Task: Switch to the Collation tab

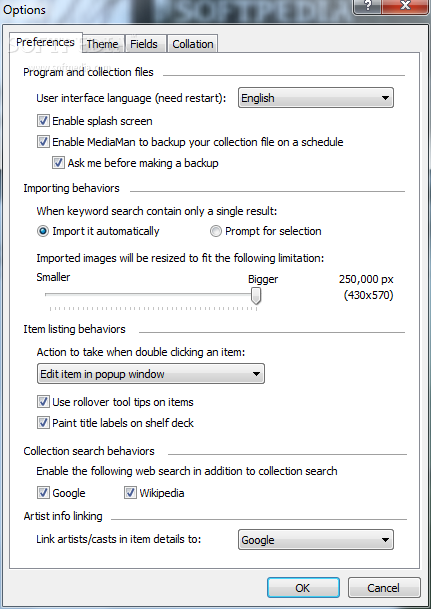Action: (x=193, y=44)
